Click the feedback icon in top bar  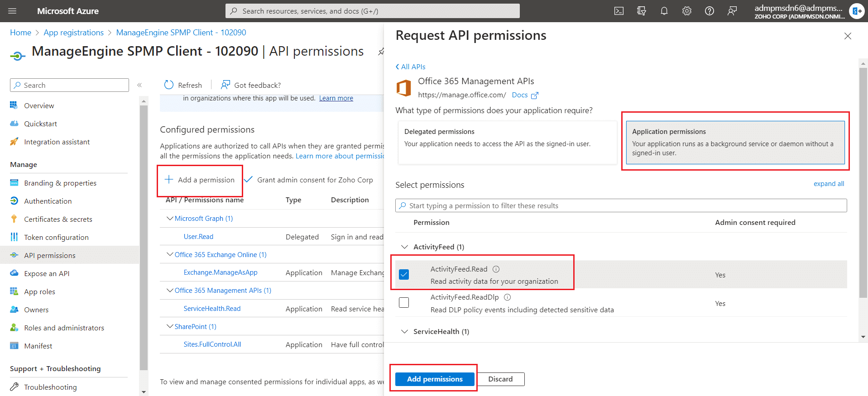point(732,11)
